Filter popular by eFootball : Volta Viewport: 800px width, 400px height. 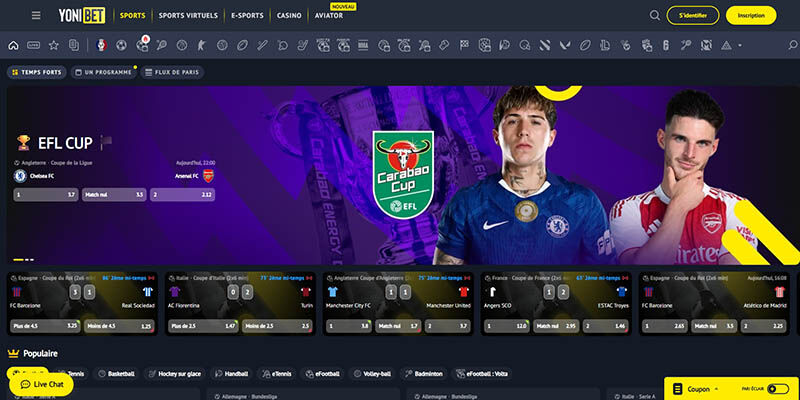(x=482, y=374)
